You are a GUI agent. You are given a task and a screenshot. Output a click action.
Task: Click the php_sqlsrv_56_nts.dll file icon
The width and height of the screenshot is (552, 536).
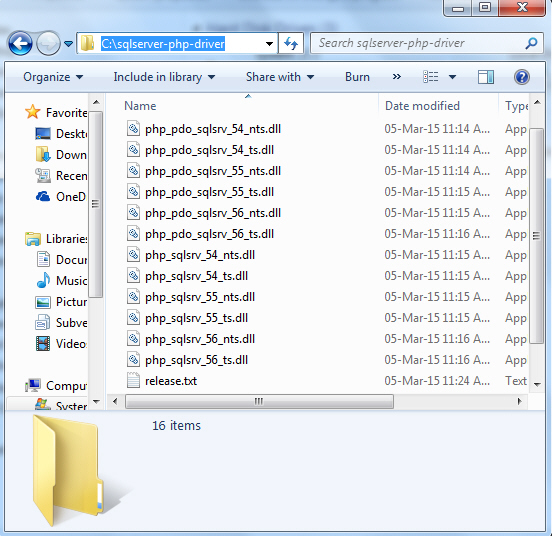(133, 339)
